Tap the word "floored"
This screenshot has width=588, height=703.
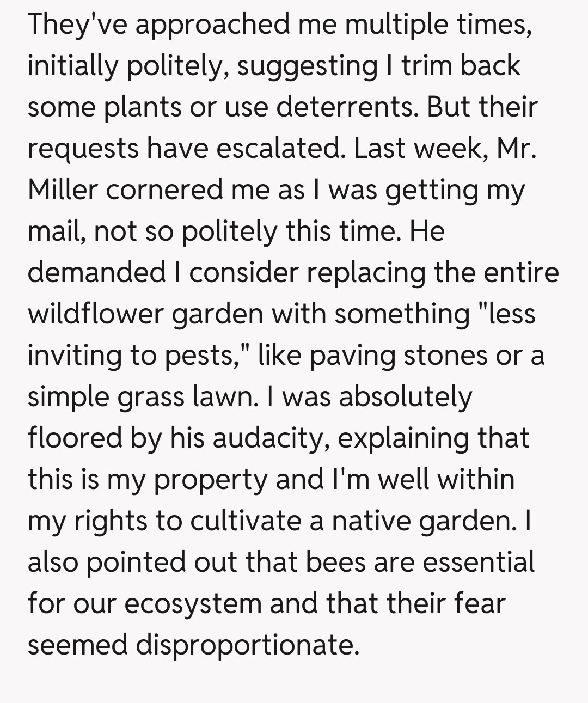pos(75,438)
